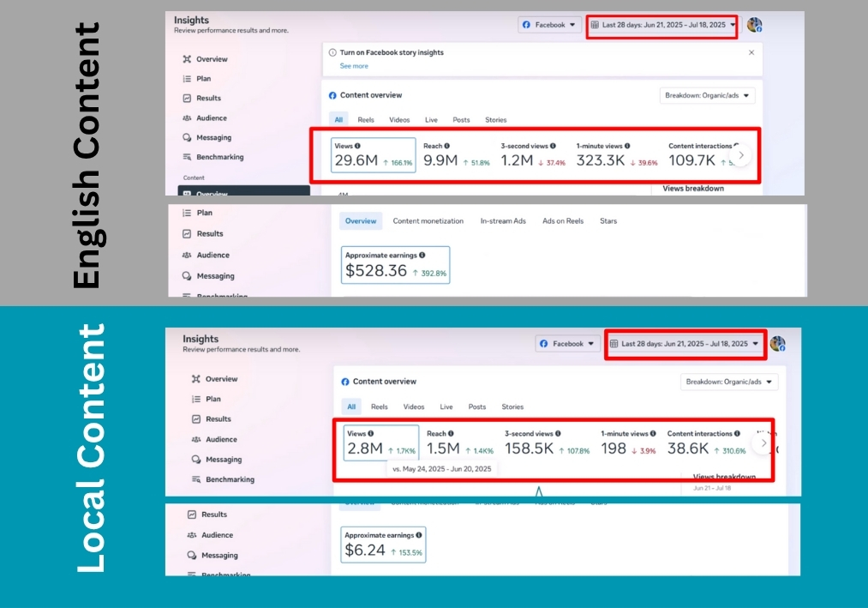Open the Facebook platform dropdown in Local Content insights
This screenshot has height=608, width=868.
tap(567, 344)
